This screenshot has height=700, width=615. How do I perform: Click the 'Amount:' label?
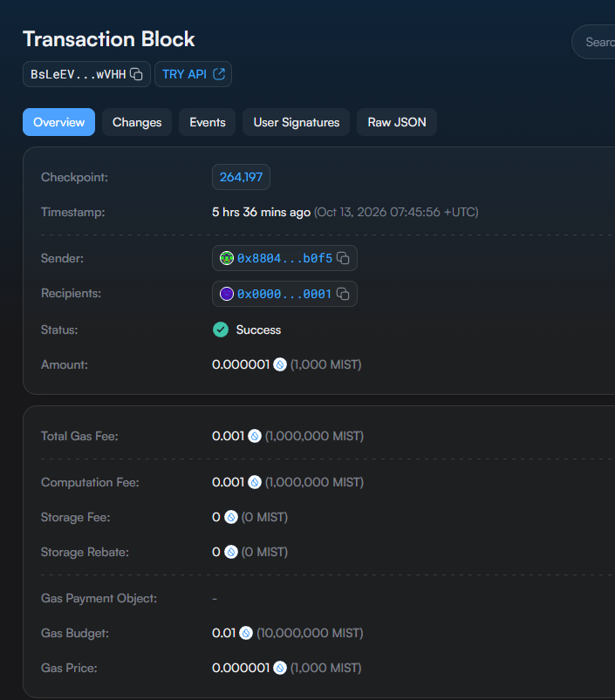65,364
